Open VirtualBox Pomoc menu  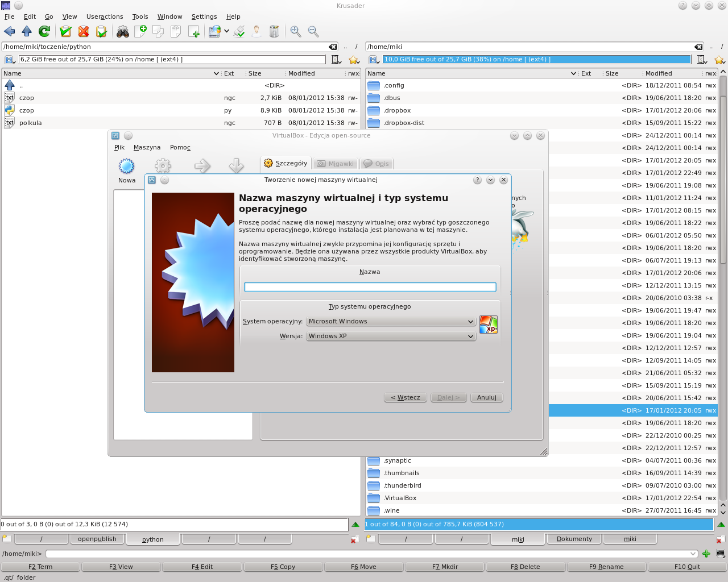tap(180, 147)
